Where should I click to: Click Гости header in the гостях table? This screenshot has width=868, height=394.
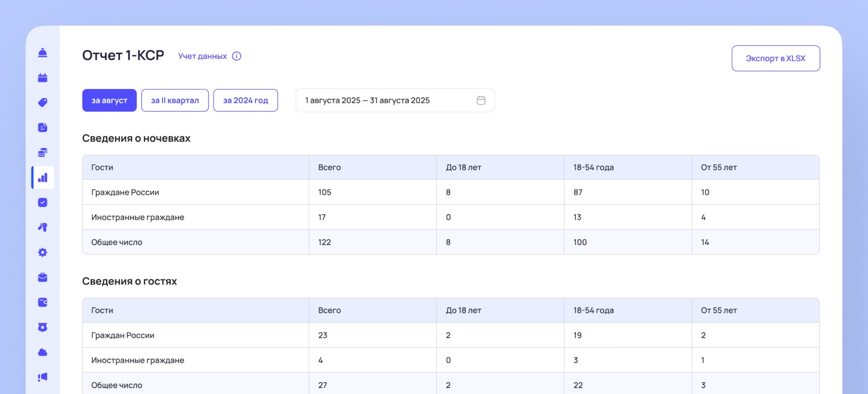click(102, 311)
